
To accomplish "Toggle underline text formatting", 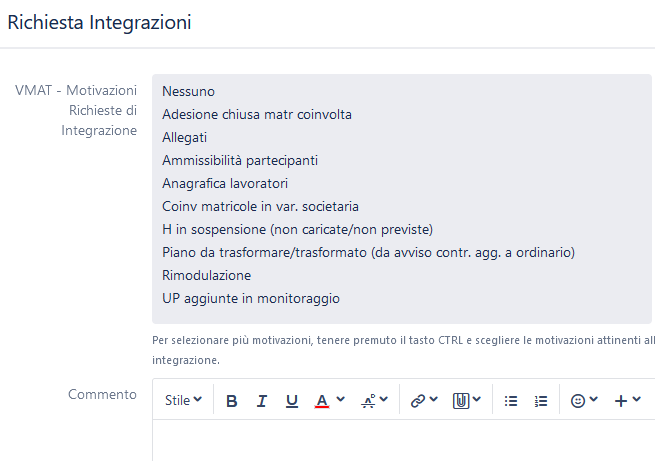I will [292, 401].
